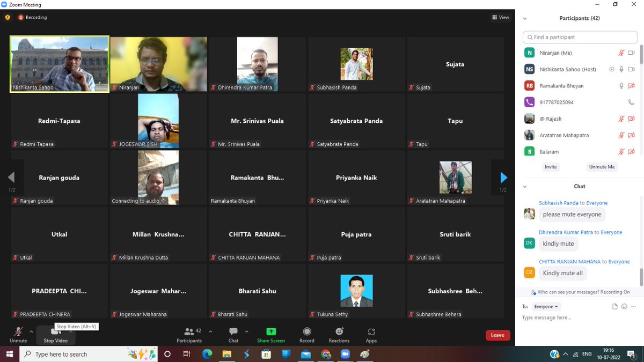
Task: Expand audio options arrow next to Unmute
Action: 31,331
